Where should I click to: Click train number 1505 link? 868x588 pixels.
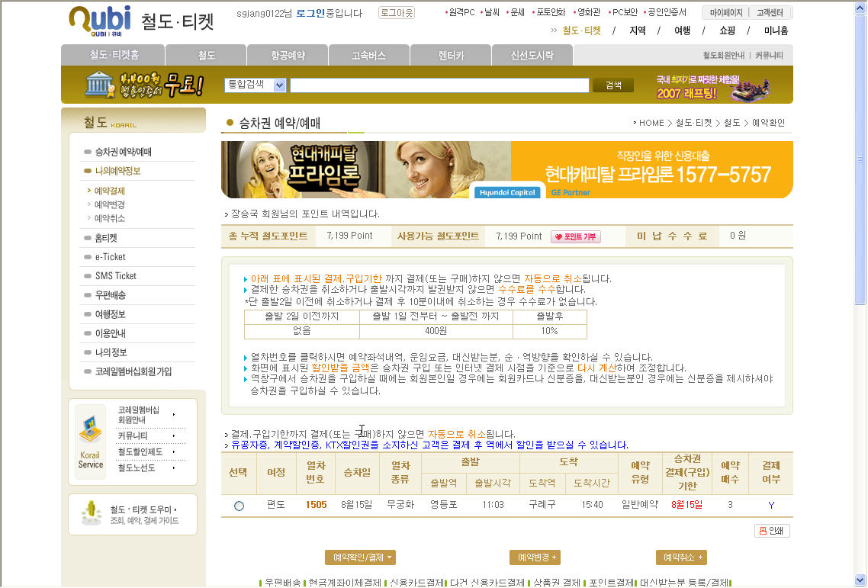point(316,505)
